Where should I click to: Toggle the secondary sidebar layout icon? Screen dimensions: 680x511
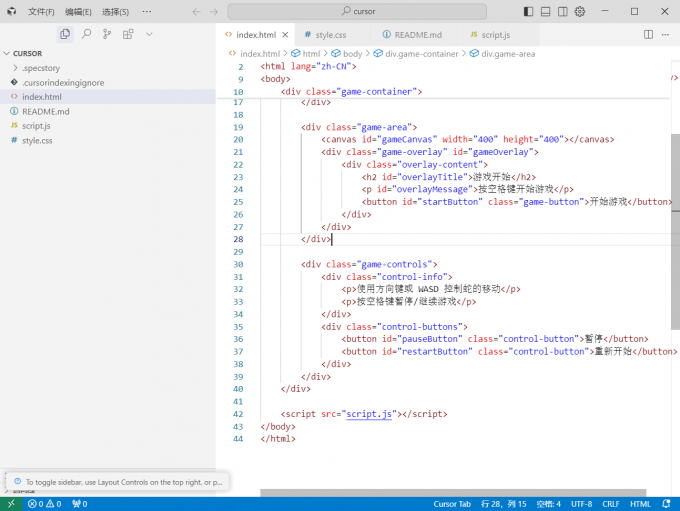(562, 12)
